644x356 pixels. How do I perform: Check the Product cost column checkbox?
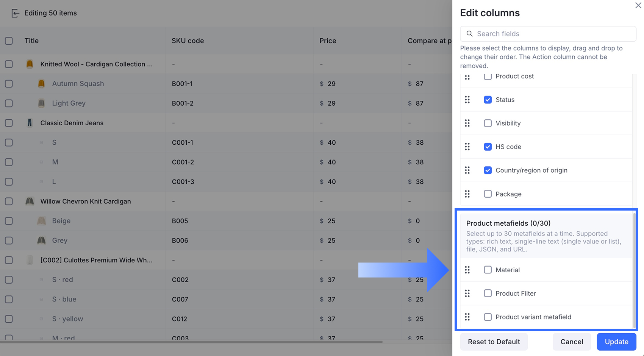pos(488,76)
